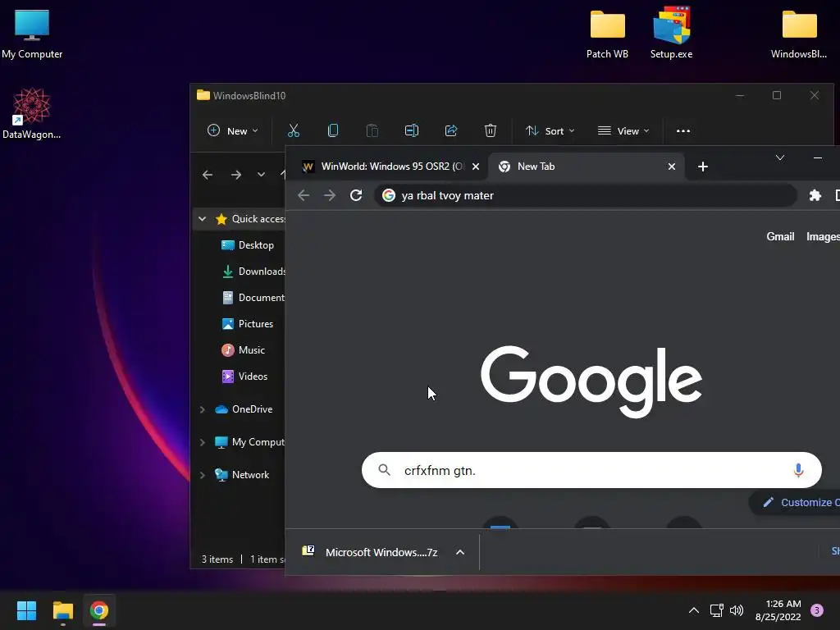Select the Patch WB desktop folder
The image size is (840, 630).
click(607, 33)
